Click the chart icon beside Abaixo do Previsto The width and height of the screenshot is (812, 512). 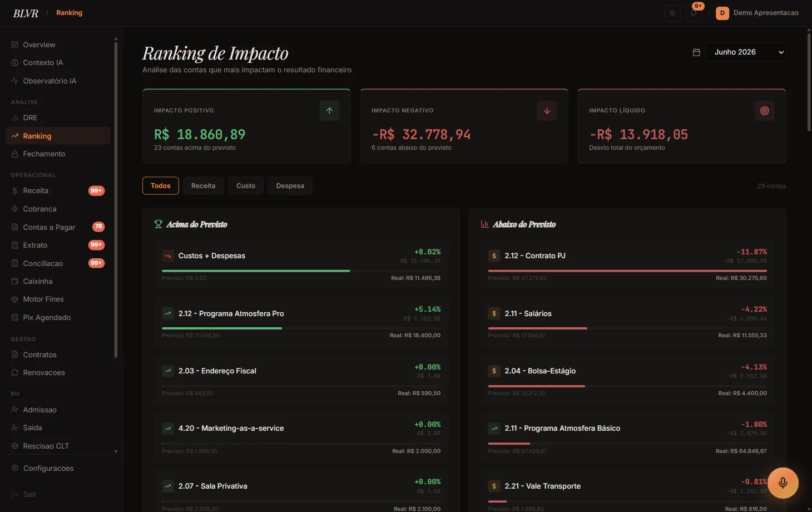(484, 224)
